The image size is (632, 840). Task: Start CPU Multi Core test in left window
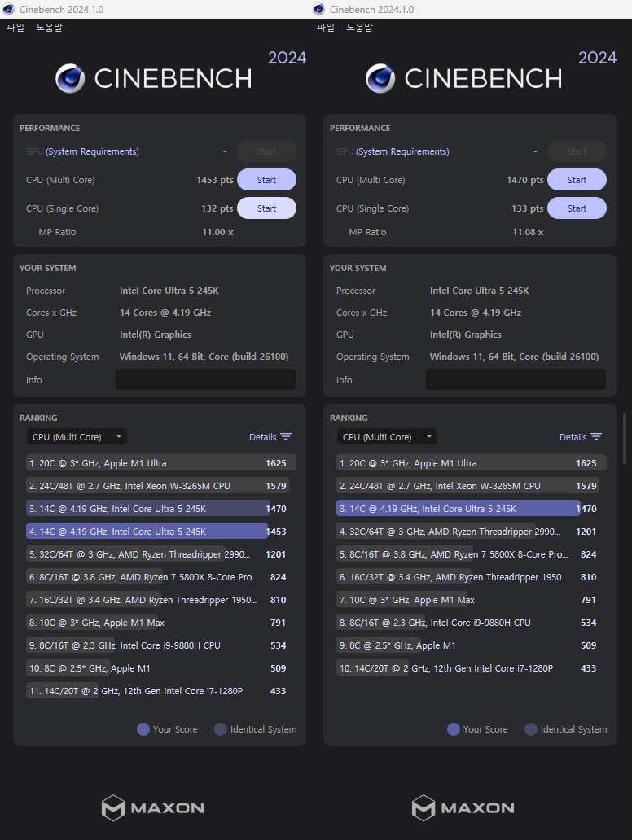tap(266, 180)
